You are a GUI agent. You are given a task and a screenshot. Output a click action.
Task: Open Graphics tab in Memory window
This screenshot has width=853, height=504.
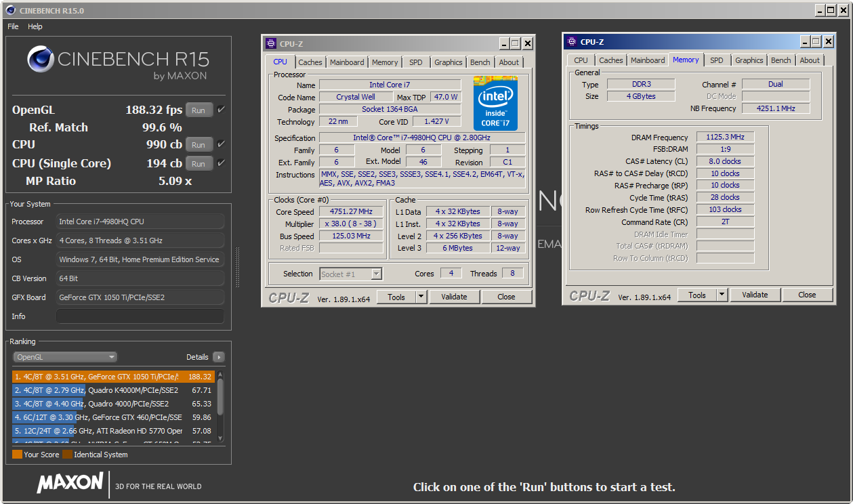(749, 60)
